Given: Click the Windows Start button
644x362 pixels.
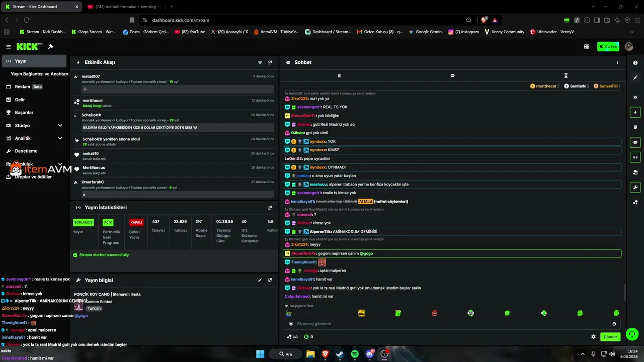Looking at the screenshot, I should pyautogui.click(x=260, y=354).
